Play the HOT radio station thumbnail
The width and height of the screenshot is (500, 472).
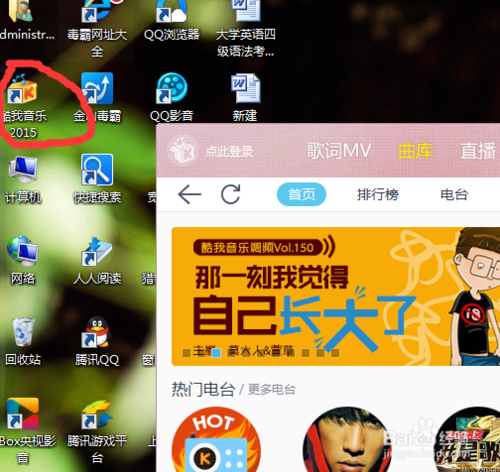[216, 440]
